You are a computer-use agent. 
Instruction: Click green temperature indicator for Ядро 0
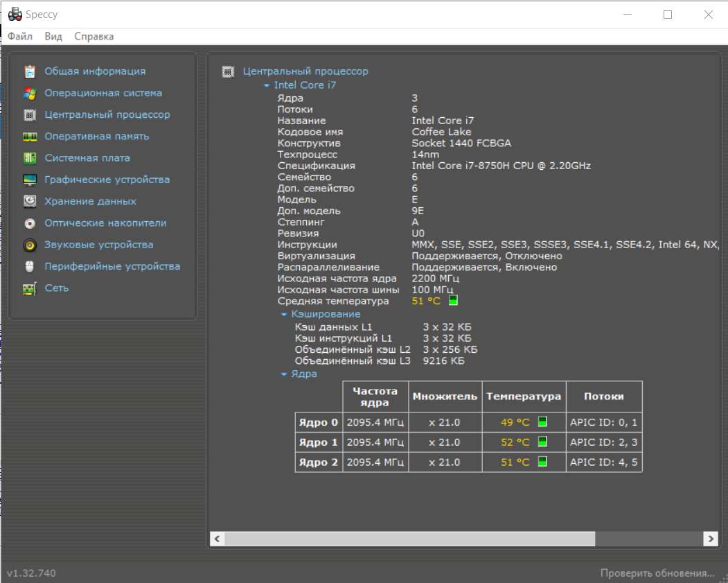(x=542, y=421)
